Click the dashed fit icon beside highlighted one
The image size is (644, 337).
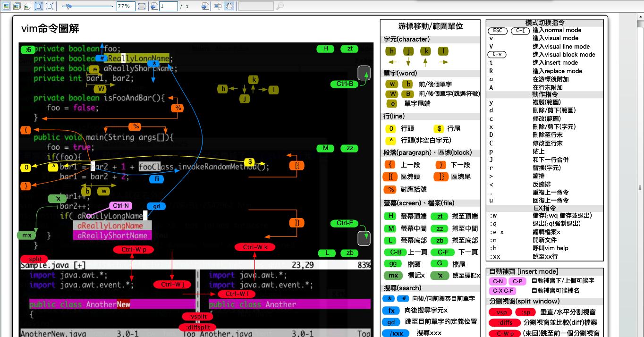tap(50, 6)
